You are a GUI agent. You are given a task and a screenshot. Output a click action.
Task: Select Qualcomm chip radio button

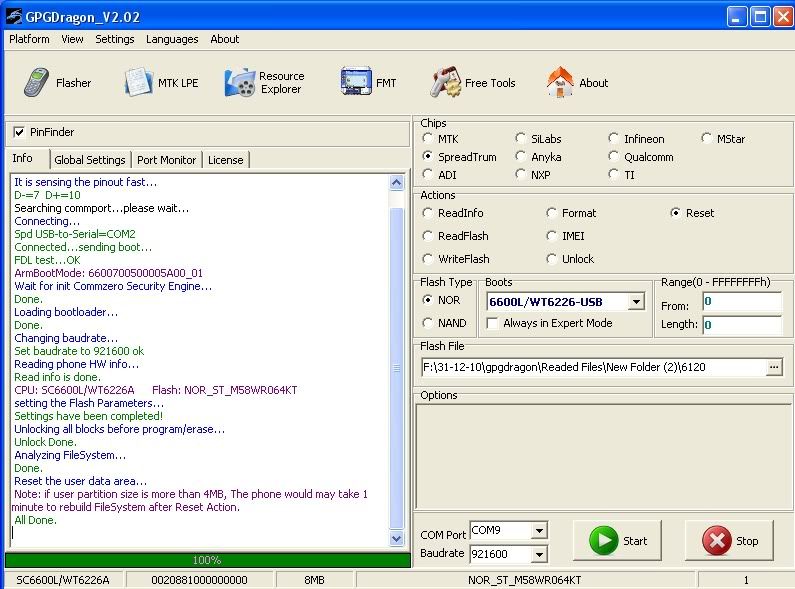click(613, 156)
